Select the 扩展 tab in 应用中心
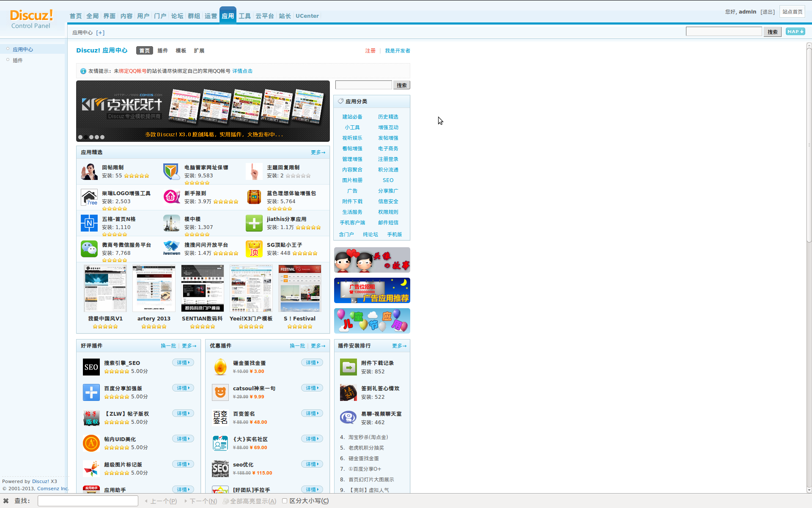Screen dimensions: 812x508 pos(199,51)
